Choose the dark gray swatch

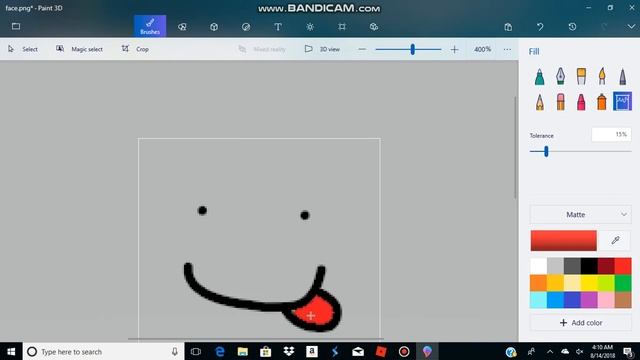(572, 266)
